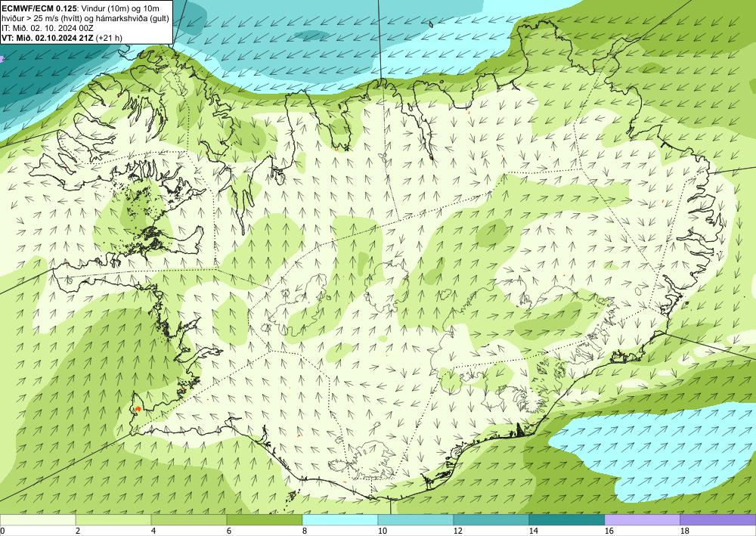Screen dimensions: 756x536
Task: Click the orange marker on the southwest peninsula
Action: click(138, 409)
